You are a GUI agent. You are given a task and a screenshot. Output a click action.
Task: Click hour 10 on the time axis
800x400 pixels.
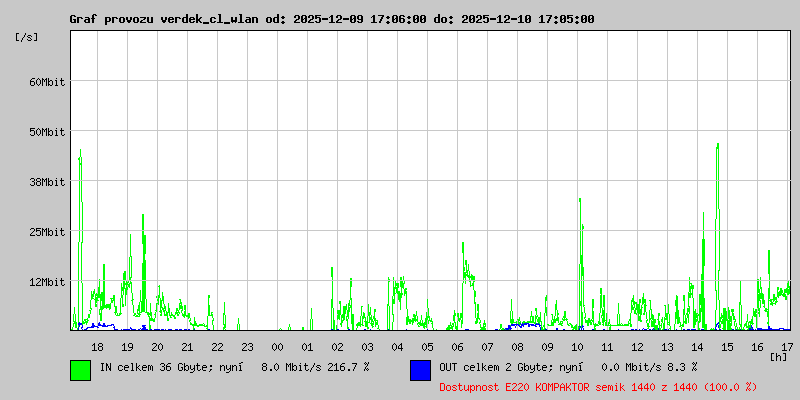click(x=577, y=347)
